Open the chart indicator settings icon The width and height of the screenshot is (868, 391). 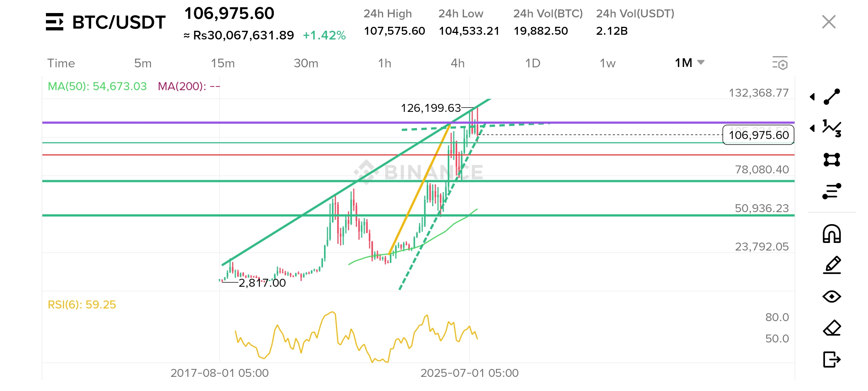pyautogui.click(x=780, y=63)
